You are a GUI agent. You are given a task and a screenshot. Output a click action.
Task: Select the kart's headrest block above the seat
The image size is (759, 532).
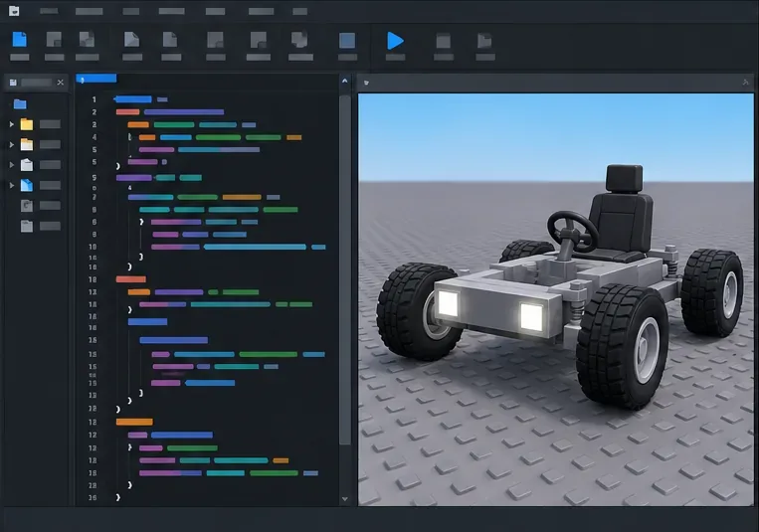(x=625, y=178)
